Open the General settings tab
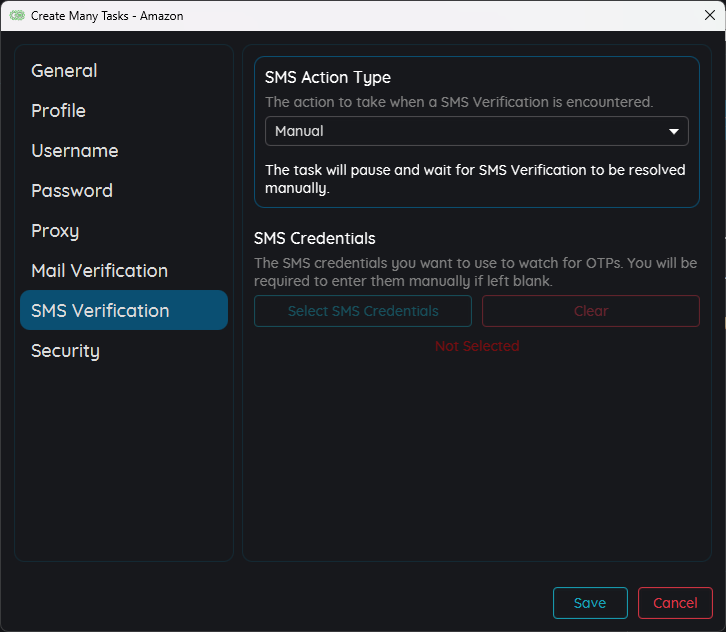The width and height of the screenshot is (726, 632). (64, 71)
